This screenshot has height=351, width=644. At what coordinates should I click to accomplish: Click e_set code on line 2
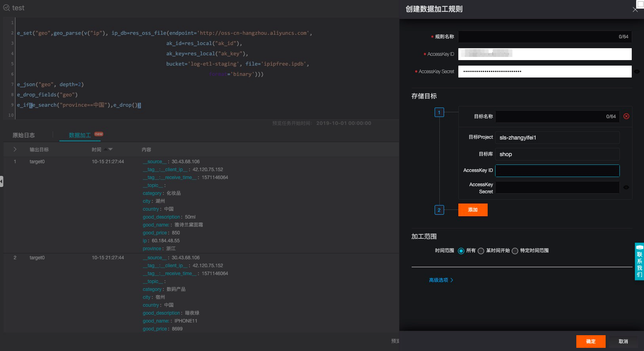(165, 33)
